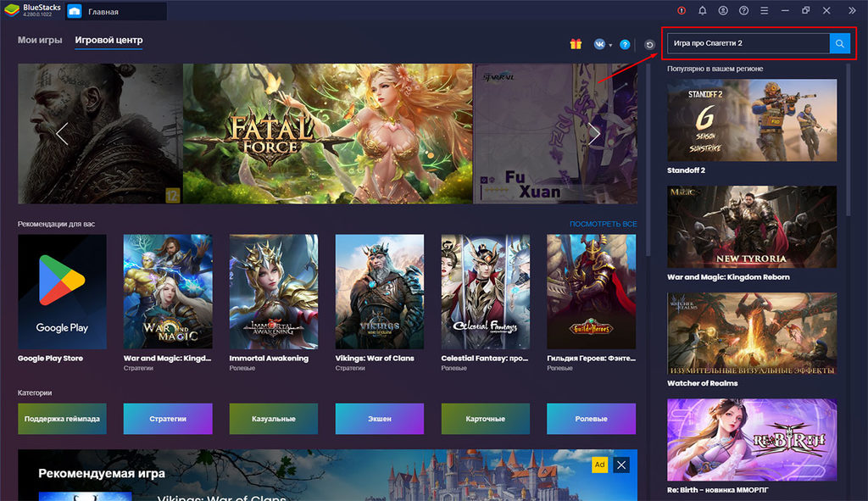
Task: Minimize the BlueStacks window
Action: pos(785,10)
